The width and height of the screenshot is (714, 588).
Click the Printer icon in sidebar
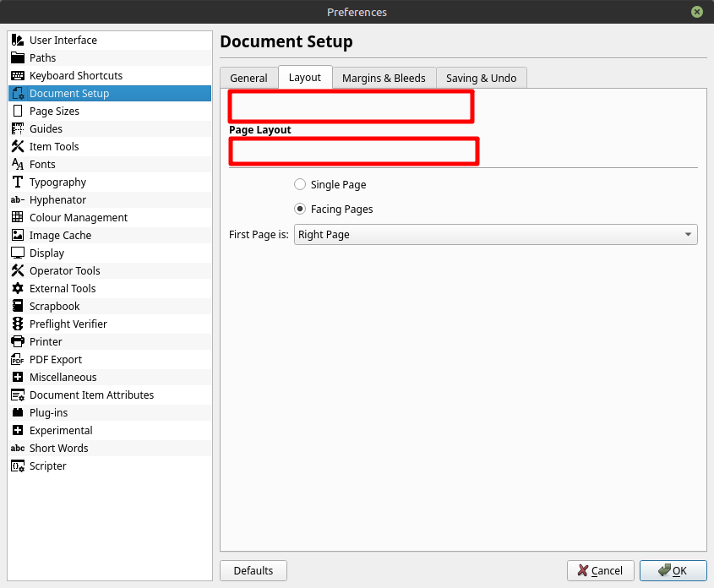[18, 341]
